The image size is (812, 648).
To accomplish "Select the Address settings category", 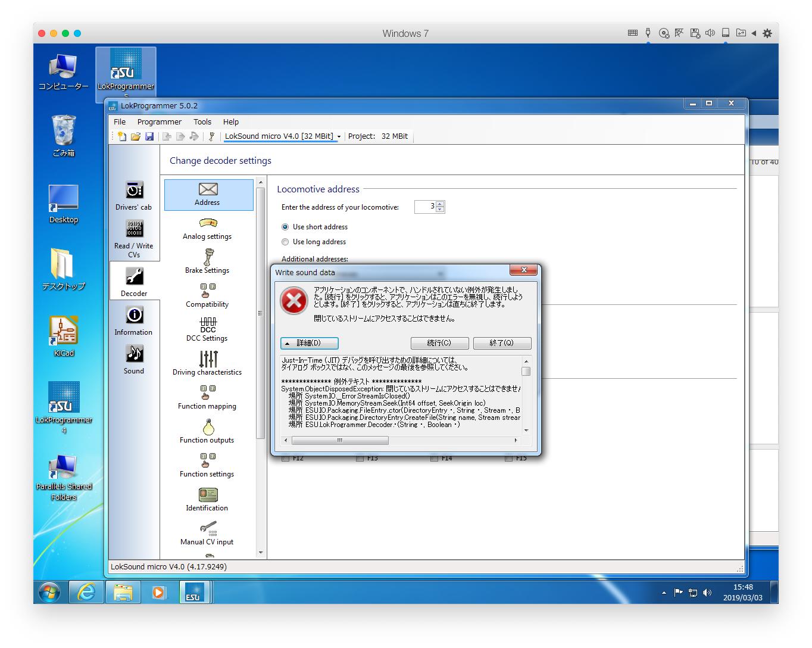I will point(208,195).
